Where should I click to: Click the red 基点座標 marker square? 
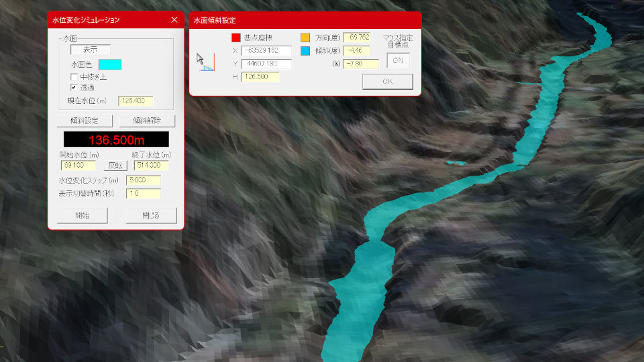[x=235, y=38]
